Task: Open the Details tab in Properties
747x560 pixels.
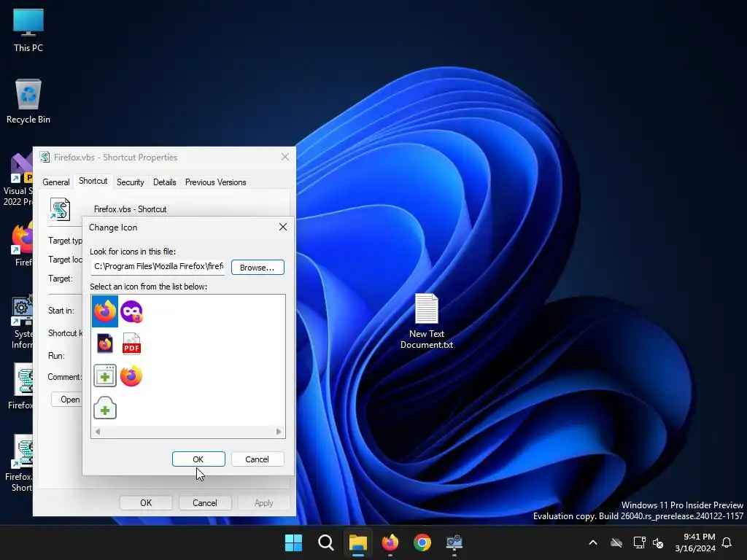Action: point(164,182)
